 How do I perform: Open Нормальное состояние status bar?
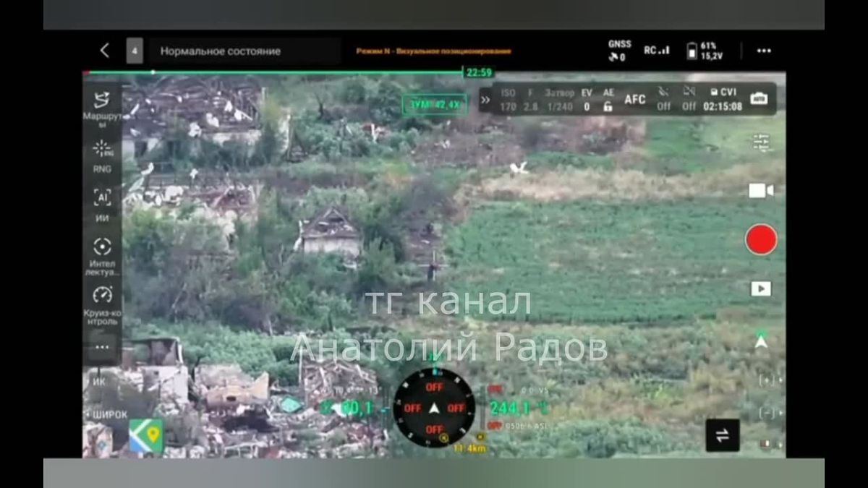[x=244, y=51]
